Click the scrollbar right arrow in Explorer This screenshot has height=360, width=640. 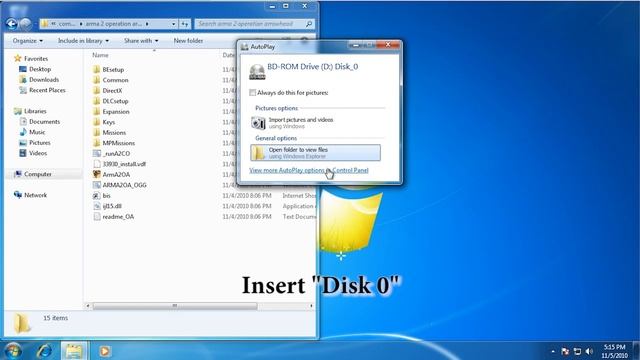(x=311, y=306)
